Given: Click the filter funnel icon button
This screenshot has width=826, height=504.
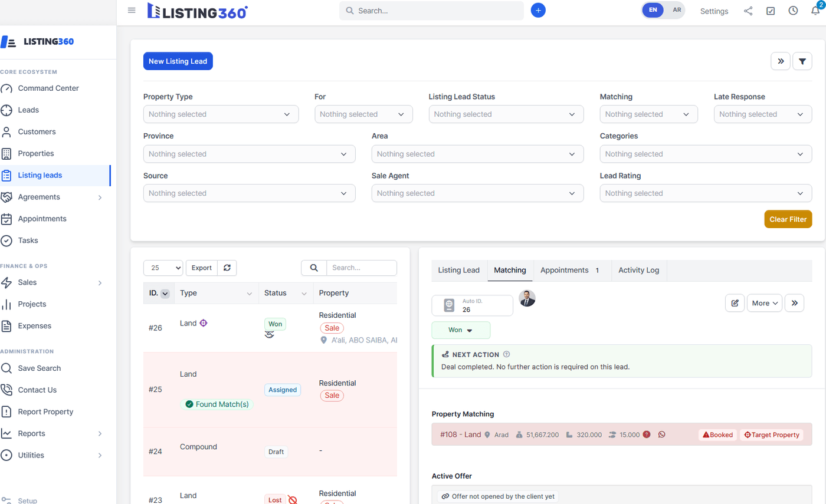Looking at the screenshot, I should tap(802, 61).
